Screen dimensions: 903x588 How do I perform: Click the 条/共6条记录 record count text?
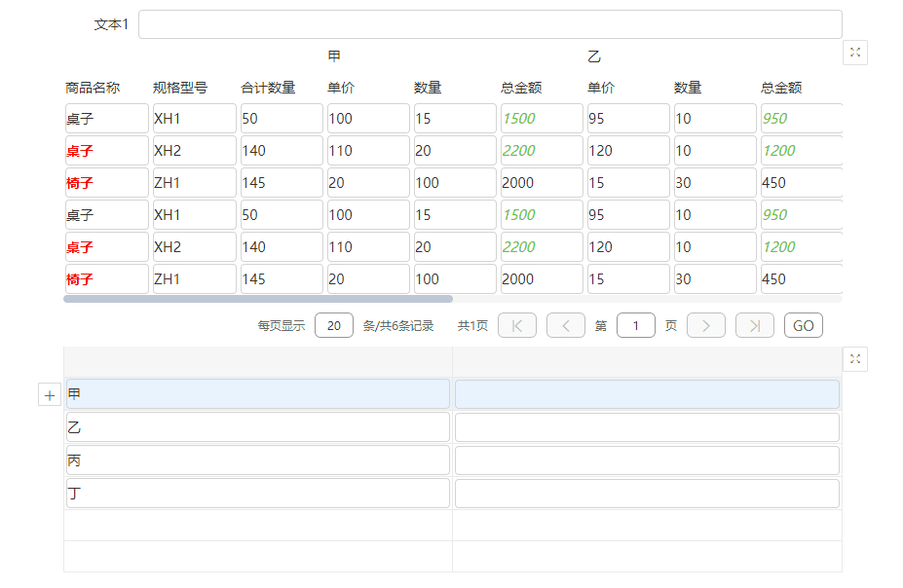398,326
